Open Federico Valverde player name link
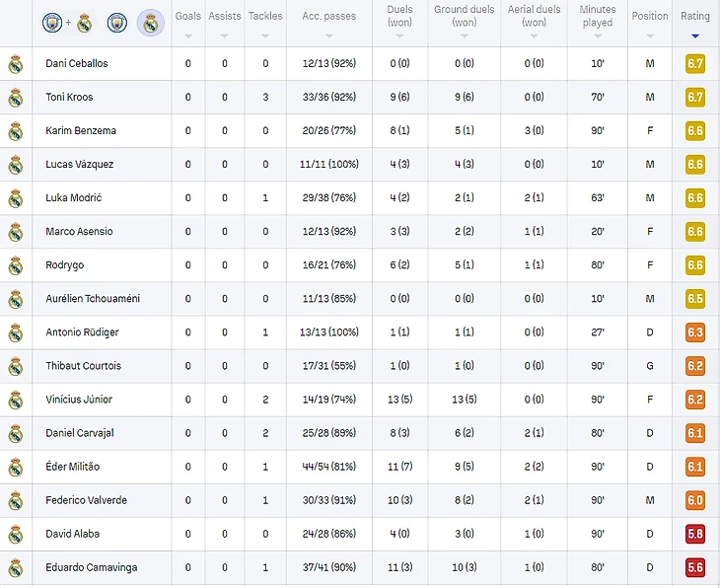Image resolution: width=720 pixels, height=588 pixels. [x=87, y=500]
